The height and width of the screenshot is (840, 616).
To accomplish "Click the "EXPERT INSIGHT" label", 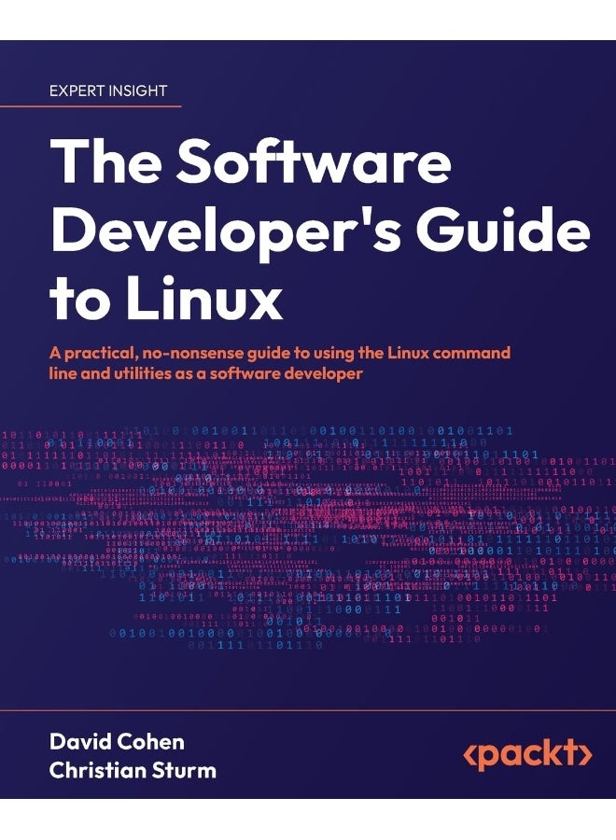I will (x=108, y=91).
